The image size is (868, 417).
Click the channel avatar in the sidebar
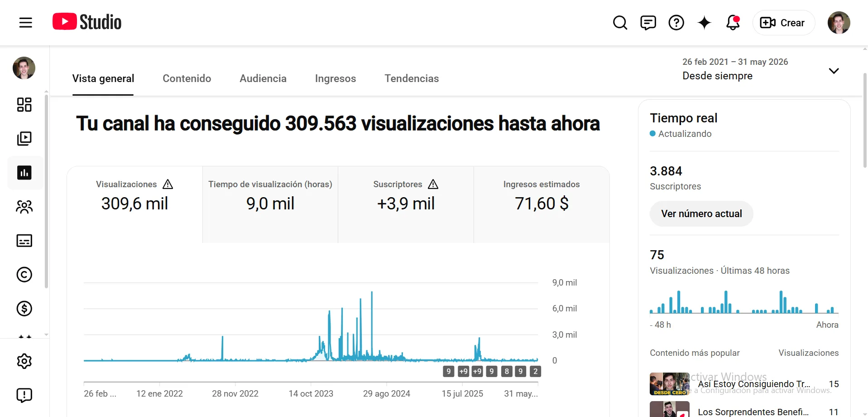point(24,68)
